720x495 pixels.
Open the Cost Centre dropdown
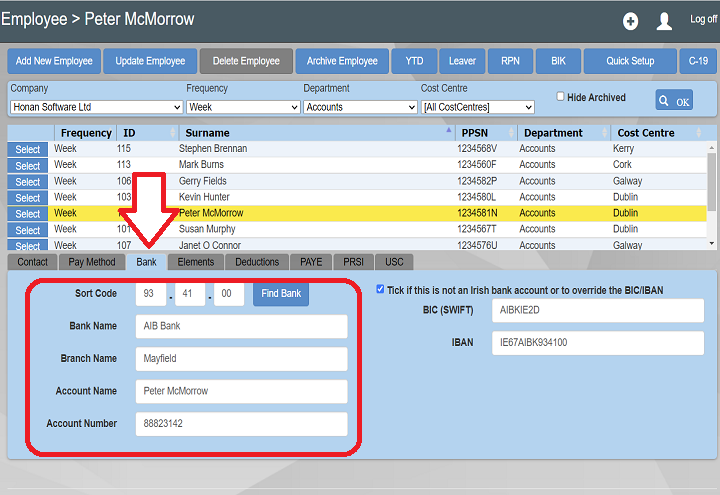(477, 107)
